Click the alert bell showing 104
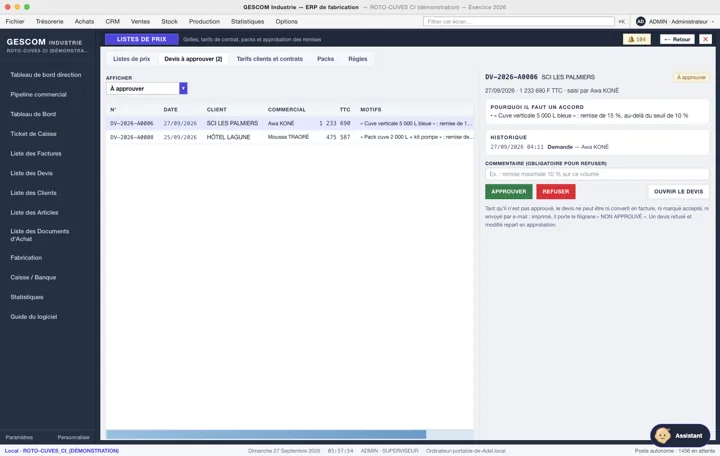This screenshot has height=456, width=720. point(636,39)
